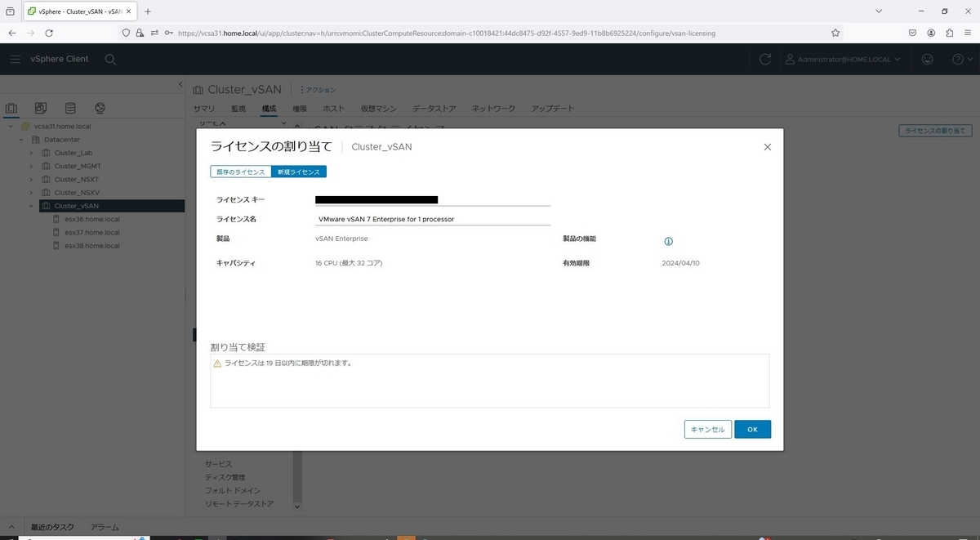Image resolution: width=980 pixels, height=540 pixels.
Task: Open the 権限 tab
Action: click(300, 109)
